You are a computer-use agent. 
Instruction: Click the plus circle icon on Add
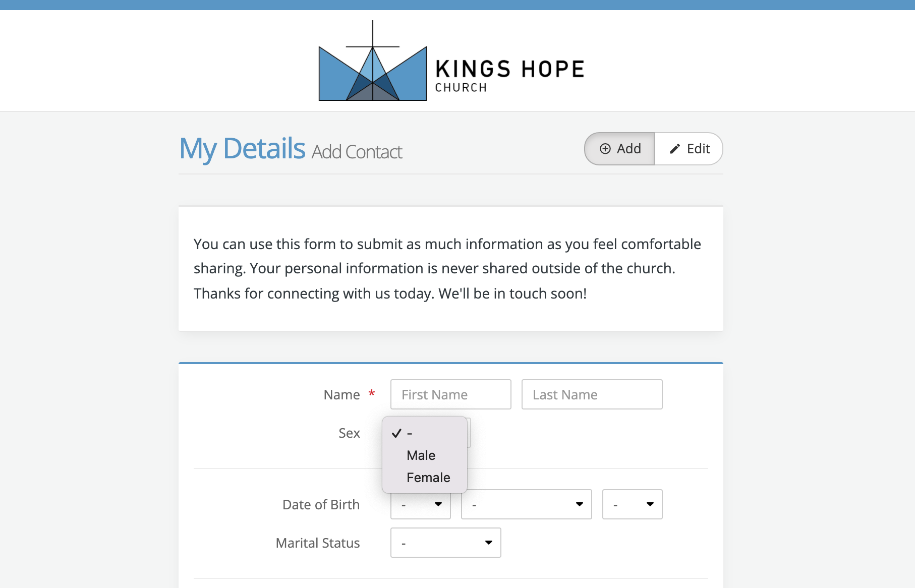pyautogui.click(x=605, y=149)
